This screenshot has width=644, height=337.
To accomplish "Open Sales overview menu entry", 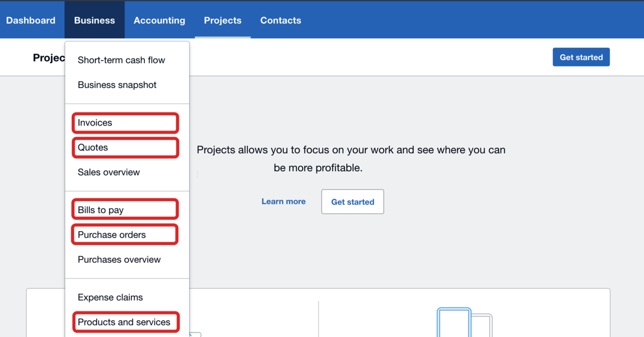I will pos(127,172).
